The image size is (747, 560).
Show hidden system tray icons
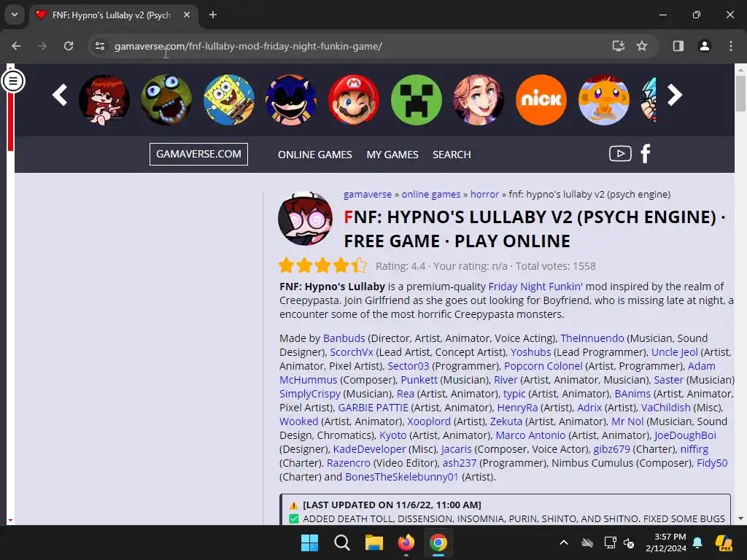[x=564, y=542]
